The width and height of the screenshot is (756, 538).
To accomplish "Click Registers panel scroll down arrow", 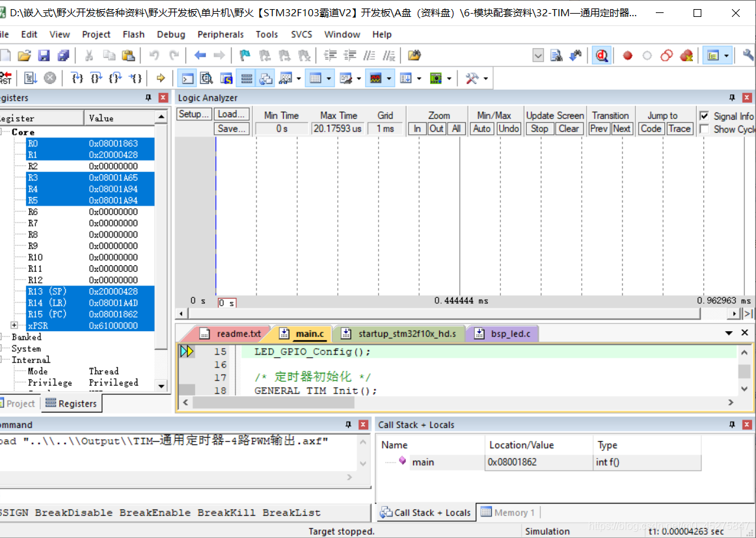I will pos(161,386).
